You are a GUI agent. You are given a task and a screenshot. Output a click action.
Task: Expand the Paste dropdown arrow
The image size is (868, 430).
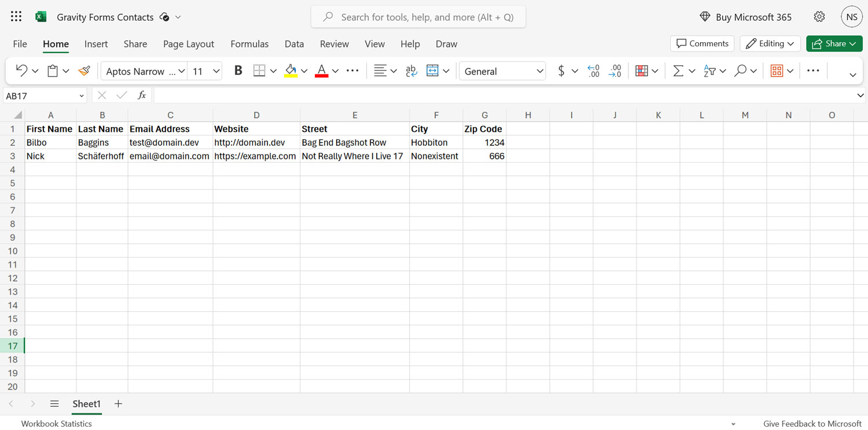66,71
